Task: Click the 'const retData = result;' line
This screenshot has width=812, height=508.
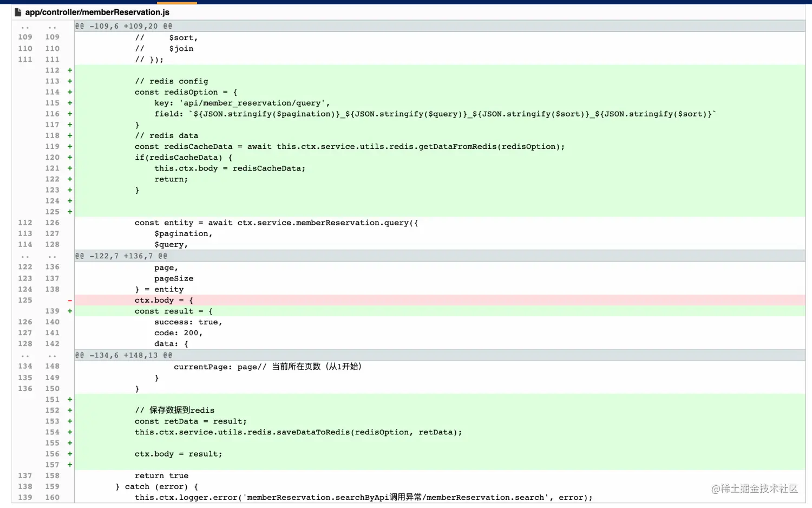Action: click(191, 421)
